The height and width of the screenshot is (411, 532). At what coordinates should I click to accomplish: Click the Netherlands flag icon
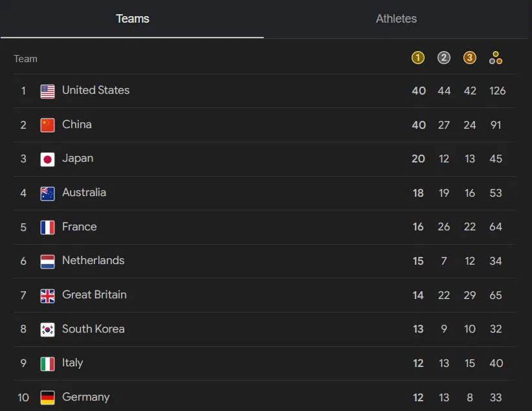point(47,261)
